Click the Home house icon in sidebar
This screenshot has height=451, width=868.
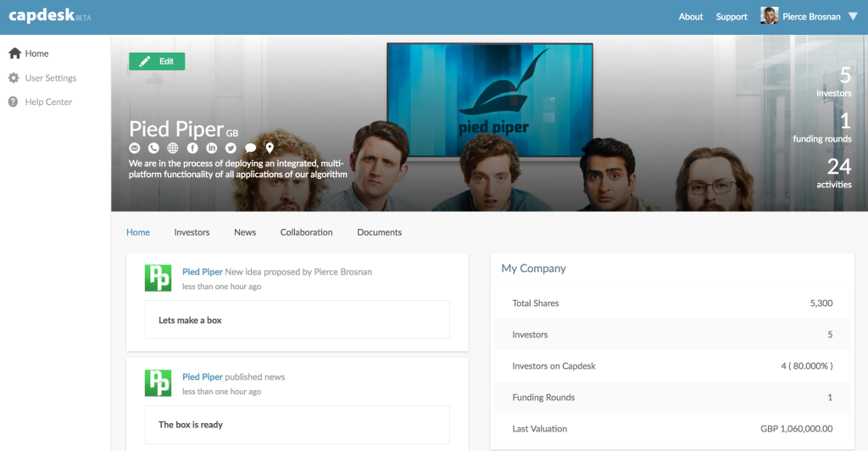[15, 53]
